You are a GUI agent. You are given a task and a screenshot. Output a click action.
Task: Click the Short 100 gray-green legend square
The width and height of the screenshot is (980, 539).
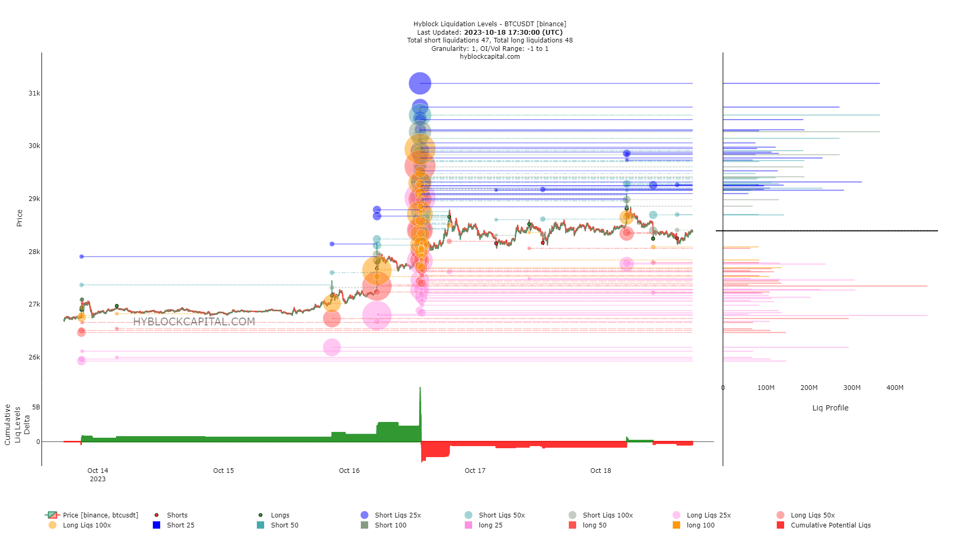364,525
